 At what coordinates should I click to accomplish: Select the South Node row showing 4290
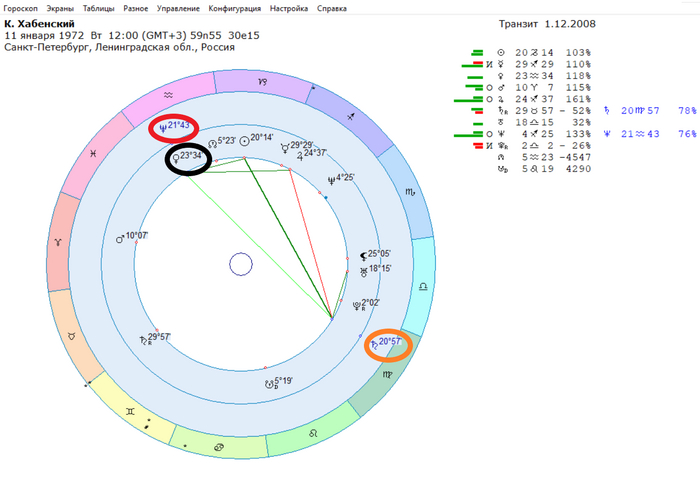click(544, 169)
